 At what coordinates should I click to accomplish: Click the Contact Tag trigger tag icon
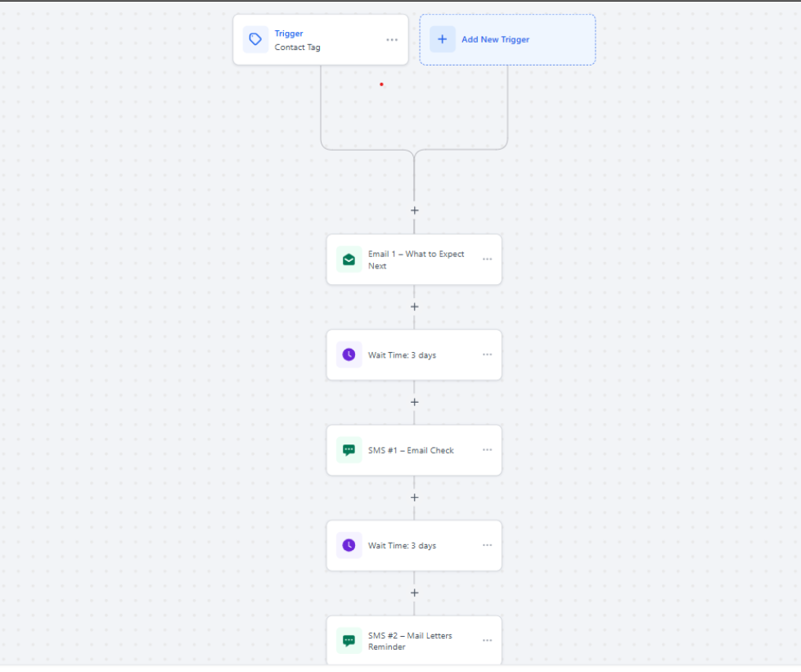pyautogui.click(x=255, y=39)
